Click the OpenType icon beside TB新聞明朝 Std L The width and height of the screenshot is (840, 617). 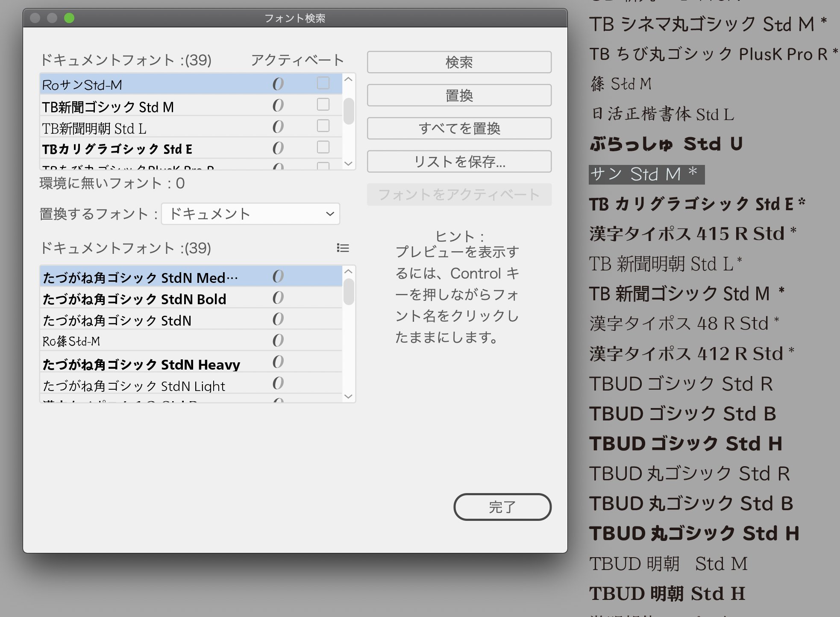click(278, 127)
